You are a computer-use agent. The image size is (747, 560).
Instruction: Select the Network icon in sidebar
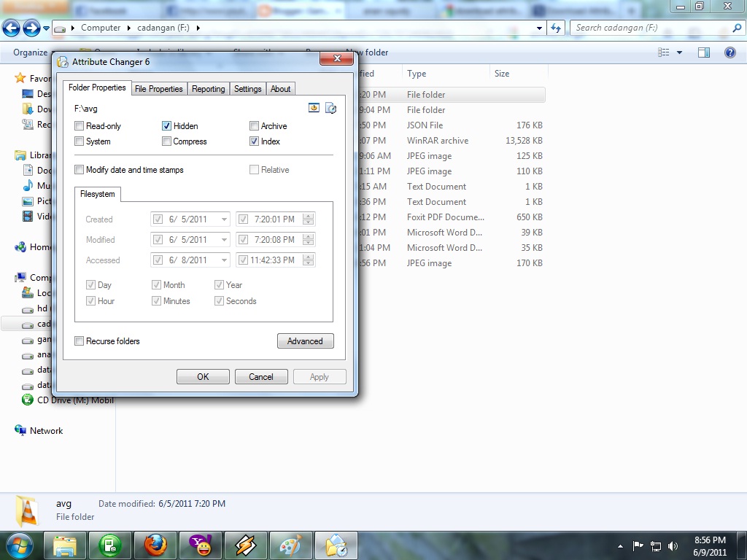20,430
